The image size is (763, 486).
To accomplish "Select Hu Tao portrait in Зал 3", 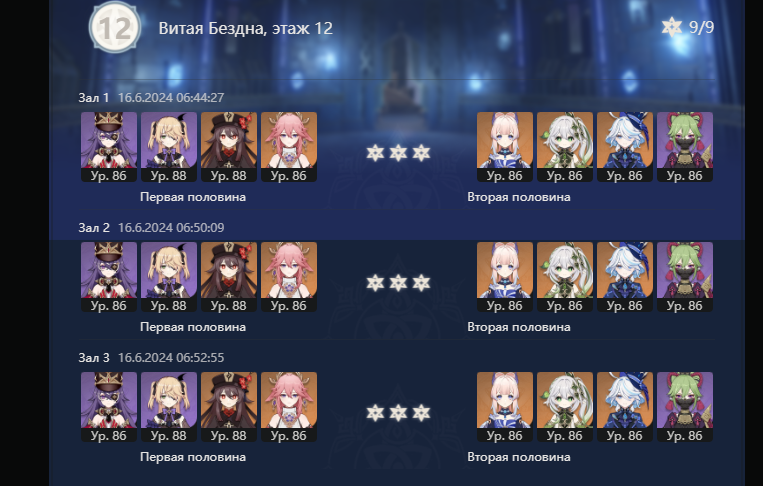I will pos(229,407).
